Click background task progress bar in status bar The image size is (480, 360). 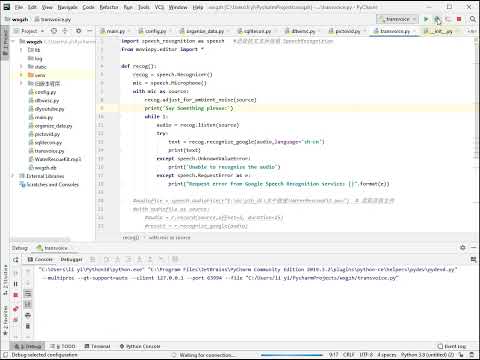[x=292, y=355]
